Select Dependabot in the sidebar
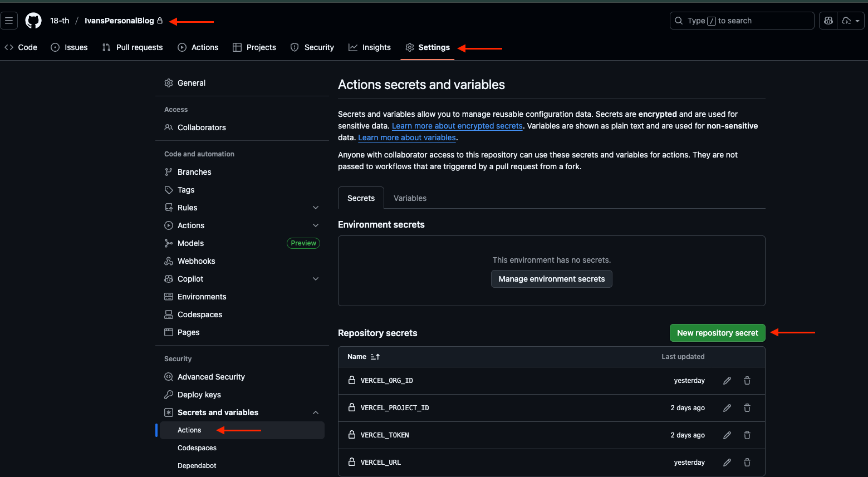This screenshot has height=477, width=868. click(197, 465)
